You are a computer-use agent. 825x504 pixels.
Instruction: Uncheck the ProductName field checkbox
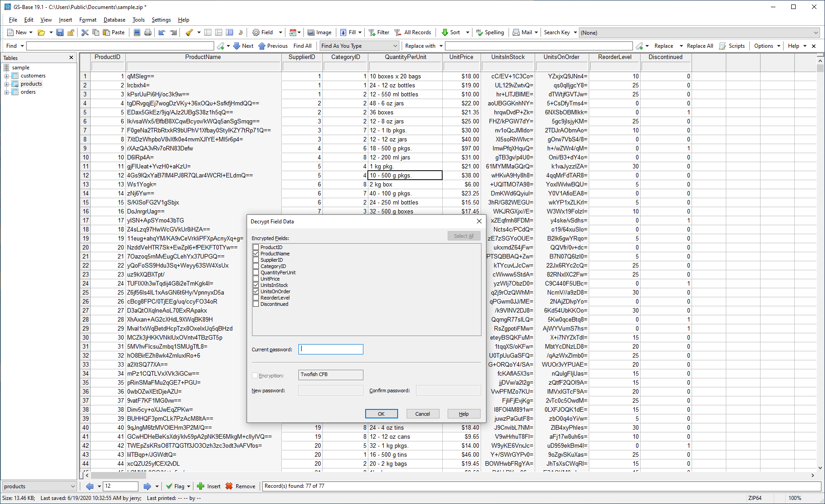256,254
